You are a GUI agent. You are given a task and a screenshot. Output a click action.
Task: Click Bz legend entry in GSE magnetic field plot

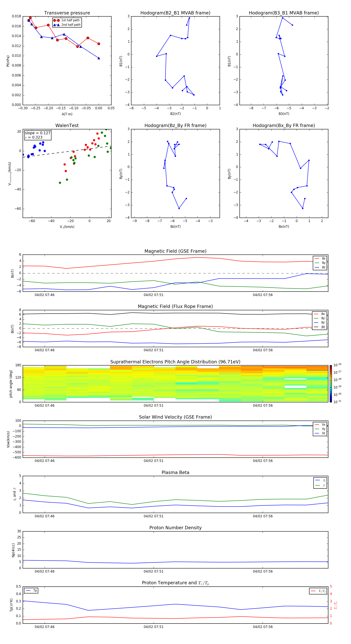(320, 267)
